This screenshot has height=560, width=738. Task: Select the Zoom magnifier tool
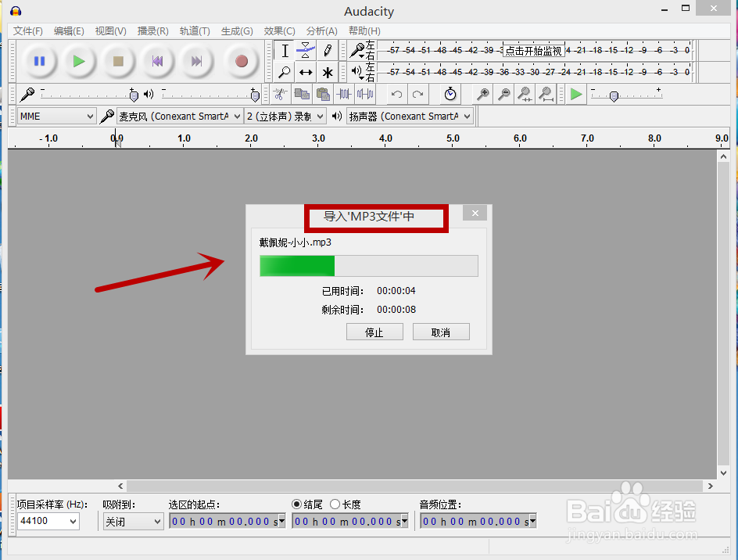[285, 73]
